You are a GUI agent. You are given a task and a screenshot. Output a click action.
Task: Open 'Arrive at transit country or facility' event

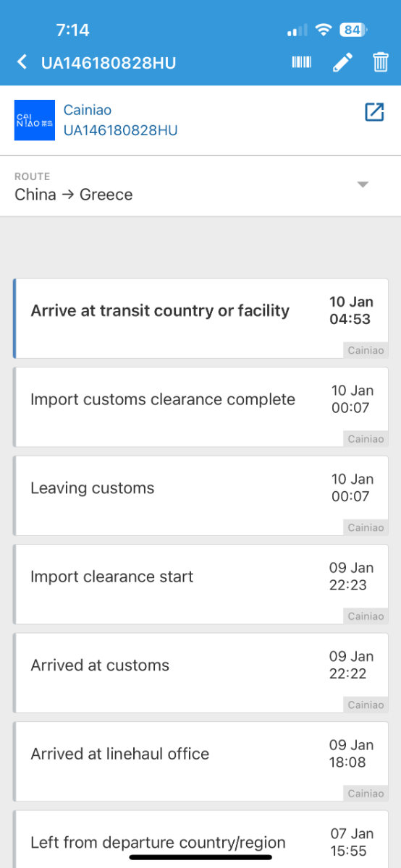point(200,318)
